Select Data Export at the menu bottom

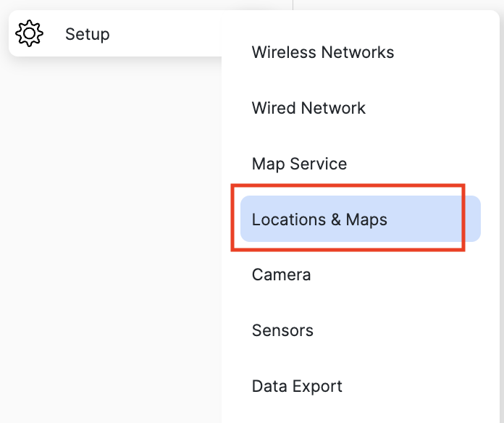pos(297,386)
